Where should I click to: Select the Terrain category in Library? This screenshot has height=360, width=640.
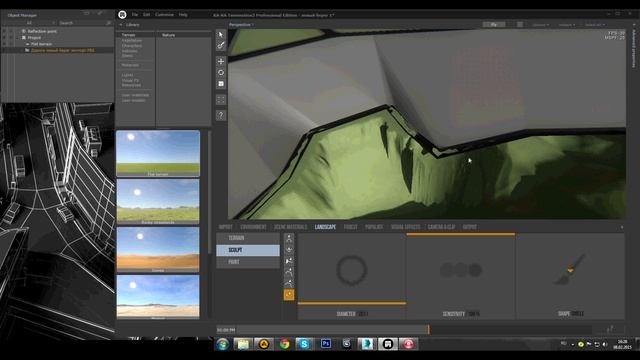(129, 35)
